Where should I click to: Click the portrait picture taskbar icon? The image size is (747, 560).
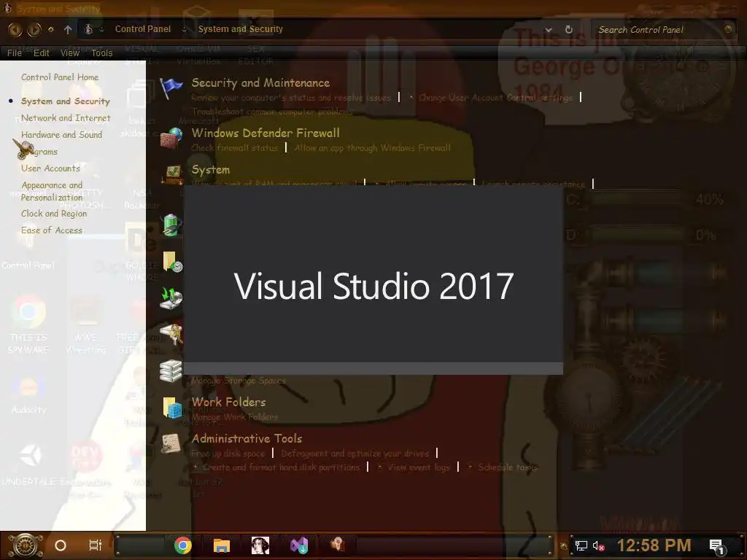pos(260,545)
